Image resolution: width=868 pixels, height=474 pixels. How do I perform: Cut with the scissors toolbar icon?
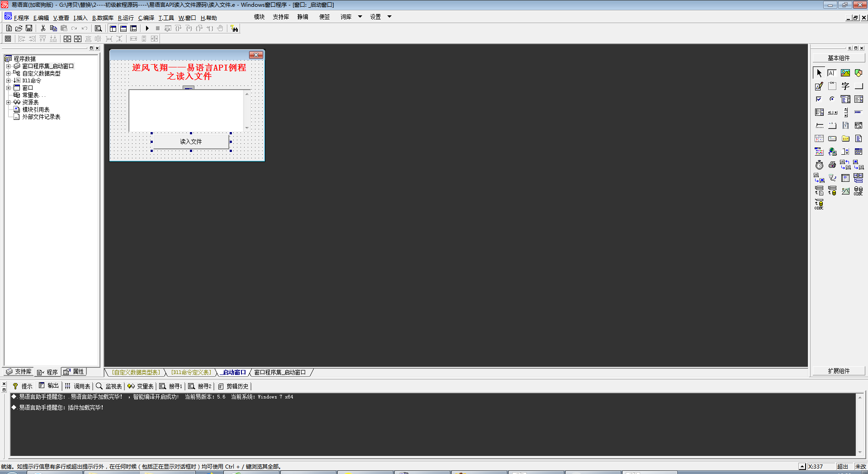tap(43, 28)
